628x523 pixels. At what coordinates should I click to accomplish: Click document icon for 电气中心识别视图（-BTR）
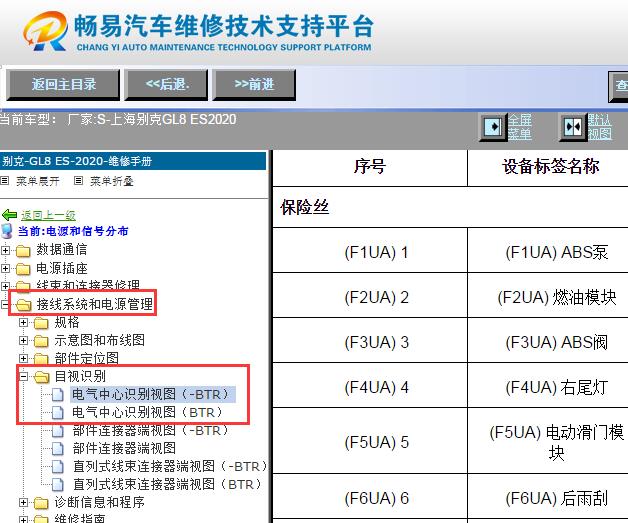point(58,394)
